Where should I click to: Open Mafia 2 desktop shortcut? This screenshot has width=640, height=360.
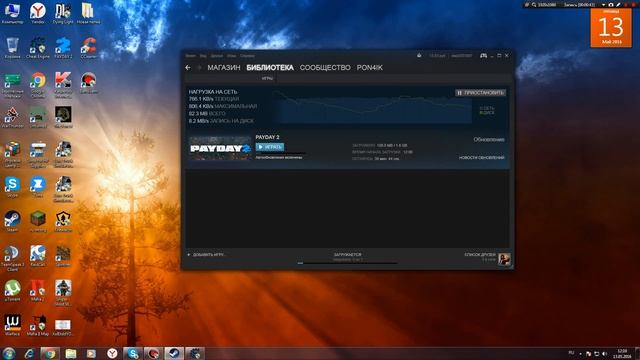38,291
